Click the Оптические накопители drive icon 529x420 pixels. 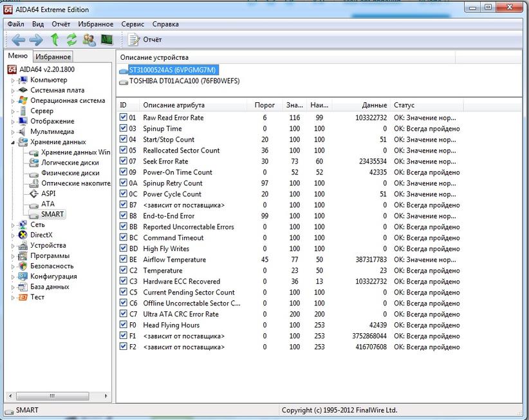[x=33, y=183]
